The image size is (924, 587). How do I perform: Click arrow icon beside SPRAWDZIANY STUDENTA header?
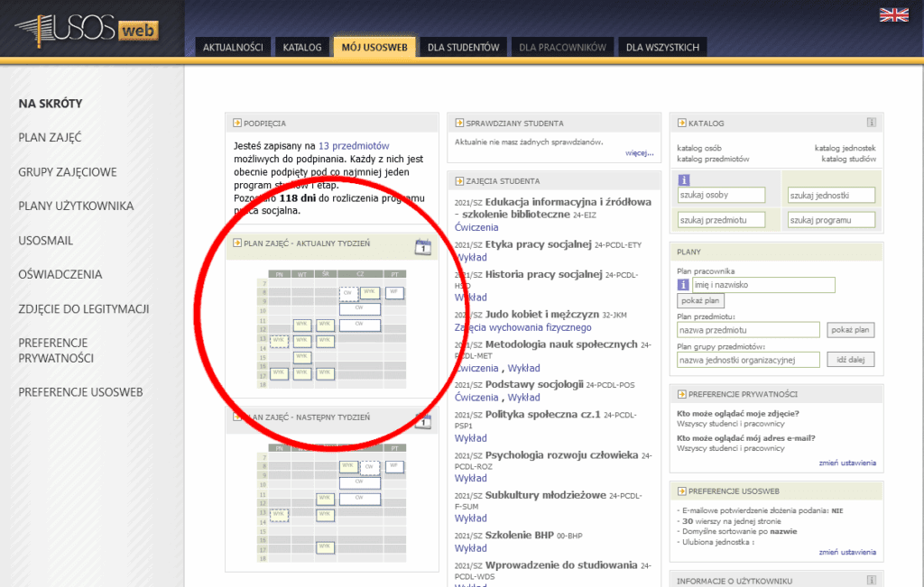[458, 124]
